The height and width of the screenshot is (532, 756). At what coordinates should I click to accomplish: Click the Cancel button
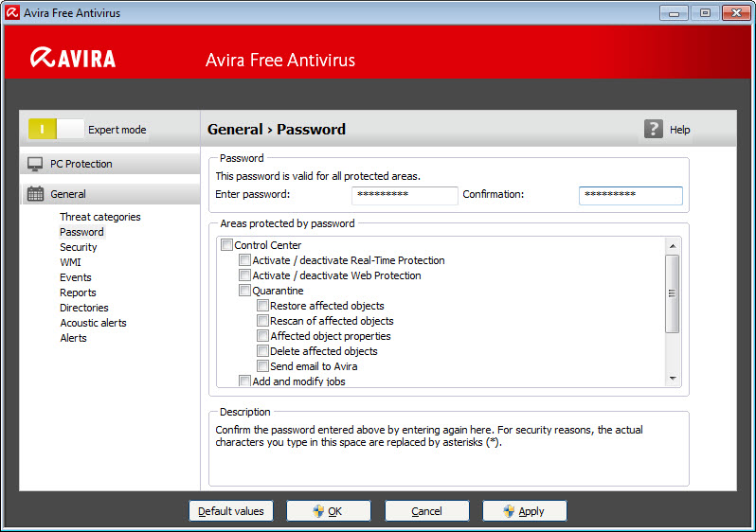(x=426, y=511)
